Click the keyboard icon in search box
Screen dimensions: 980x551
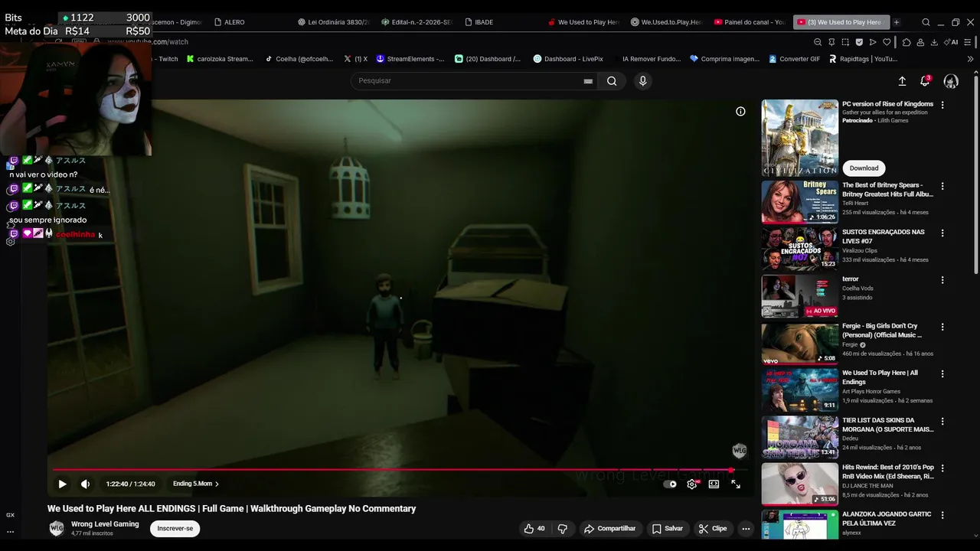pos(588,81)
